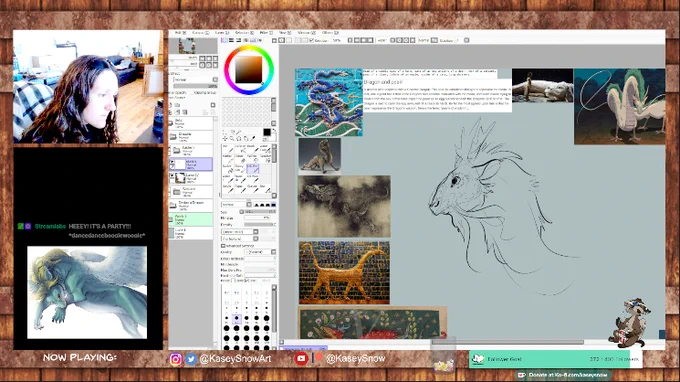Open the Layer menu

point(222,33)
